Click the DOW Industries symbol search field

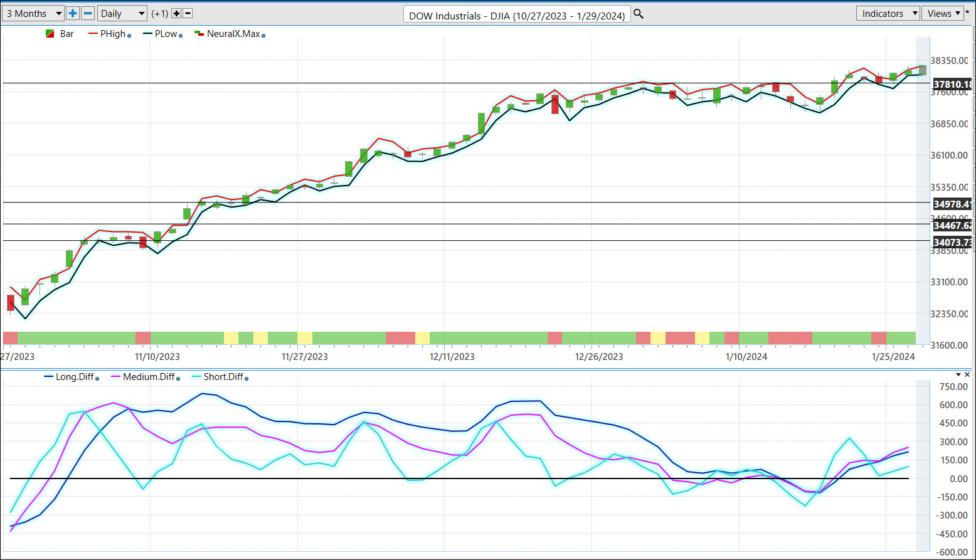click(517, 15)
